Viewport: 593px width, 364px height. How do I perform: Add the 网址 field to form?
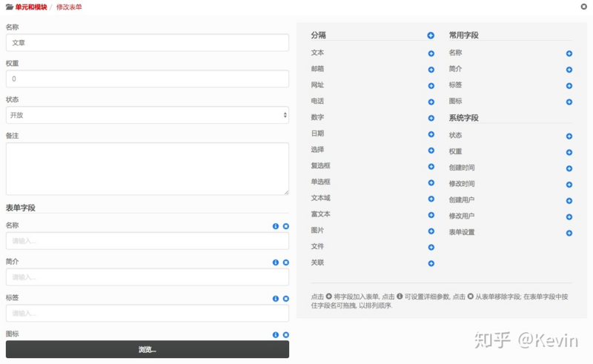[x=431, y=86]
